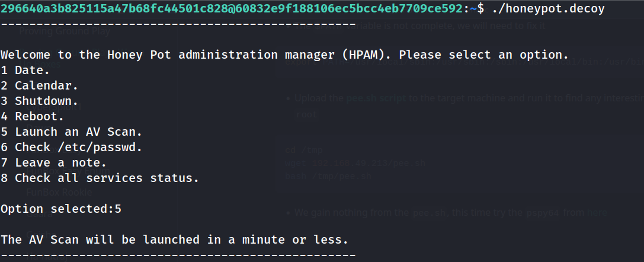The width and height of the screenshot is (644, 262).
Task: Click menu option 2 Calendar
Action: pyautogui.click(x=40, y=85)
